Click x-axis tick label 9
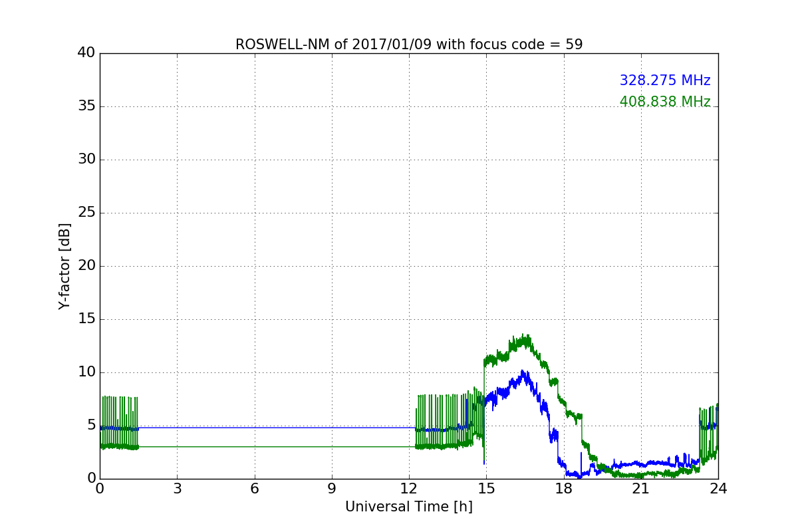 pyautogui.click(x=332, y=489)
